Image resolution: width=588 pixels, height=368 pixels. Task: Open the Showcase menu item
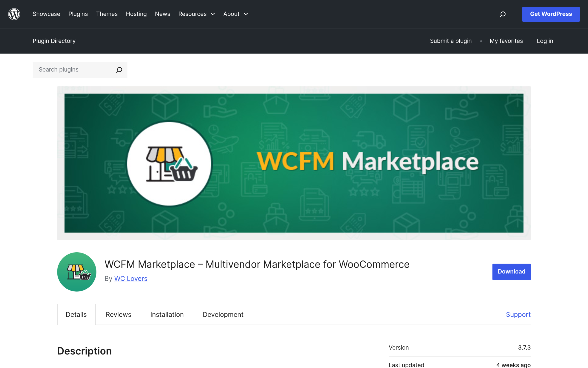(46, 14)
